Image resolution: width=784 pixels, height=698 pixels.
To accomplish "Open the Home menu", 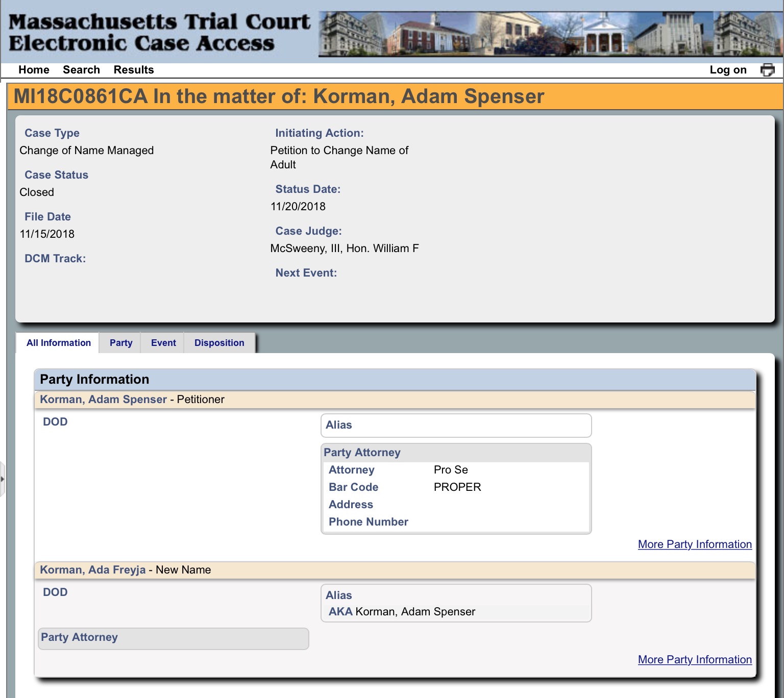I will coord(34,70).
